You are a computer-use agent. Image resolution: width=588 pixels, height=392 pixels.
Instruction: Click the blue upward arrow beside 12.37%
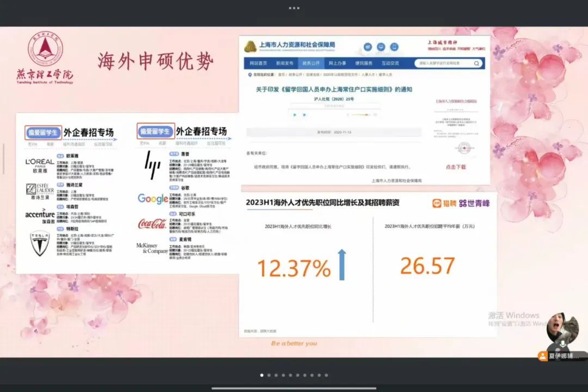pyautogui.click(x=341, y=265)
